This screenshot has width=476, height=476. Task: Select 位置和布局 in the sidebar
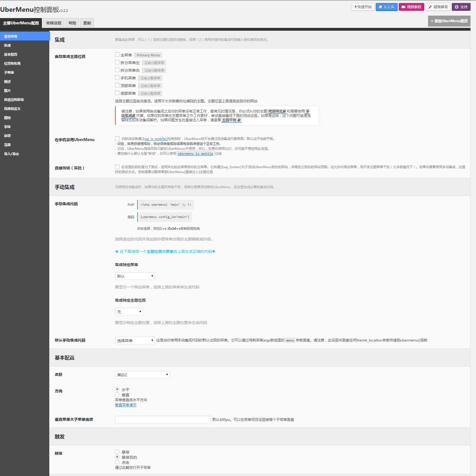(25, 63)
